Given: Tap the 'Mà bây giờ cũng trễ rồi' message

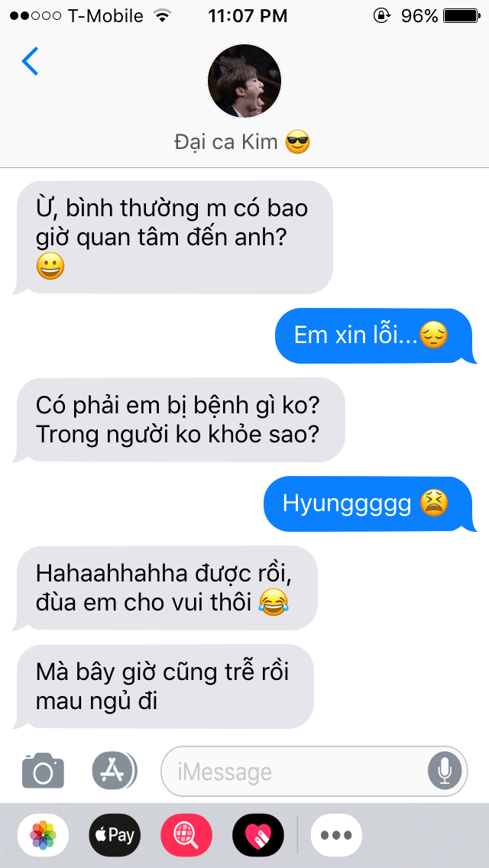Looking at the screenshot, I should point(163,686).
